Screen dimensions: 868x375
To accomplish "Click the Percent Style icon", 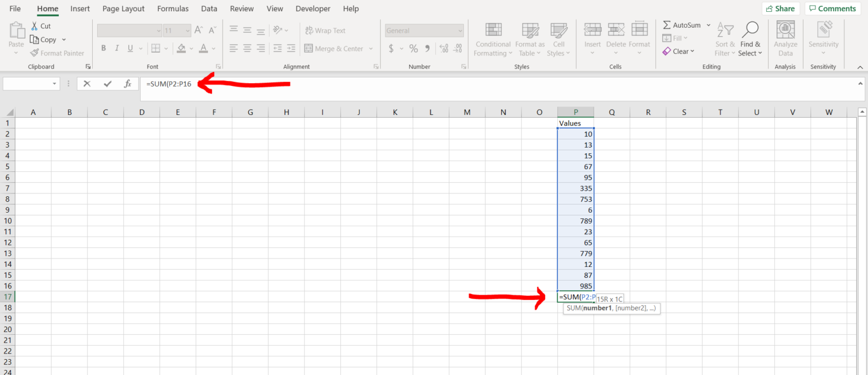I will 414,49.
